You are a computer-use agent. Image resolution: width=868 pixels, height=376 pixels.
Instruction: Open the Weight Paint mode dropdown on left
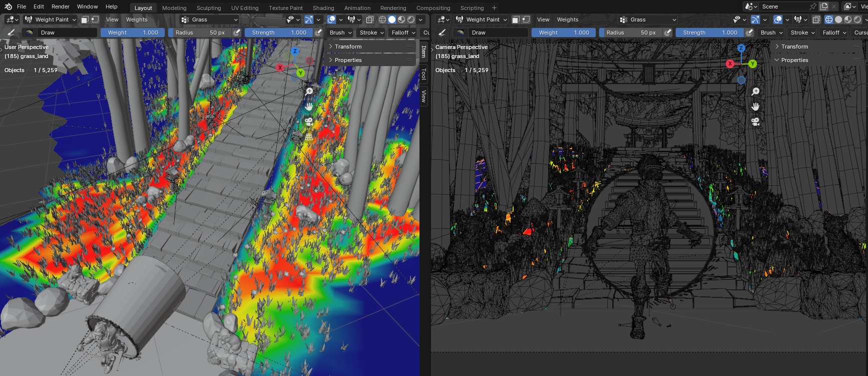tap(50, 20)
